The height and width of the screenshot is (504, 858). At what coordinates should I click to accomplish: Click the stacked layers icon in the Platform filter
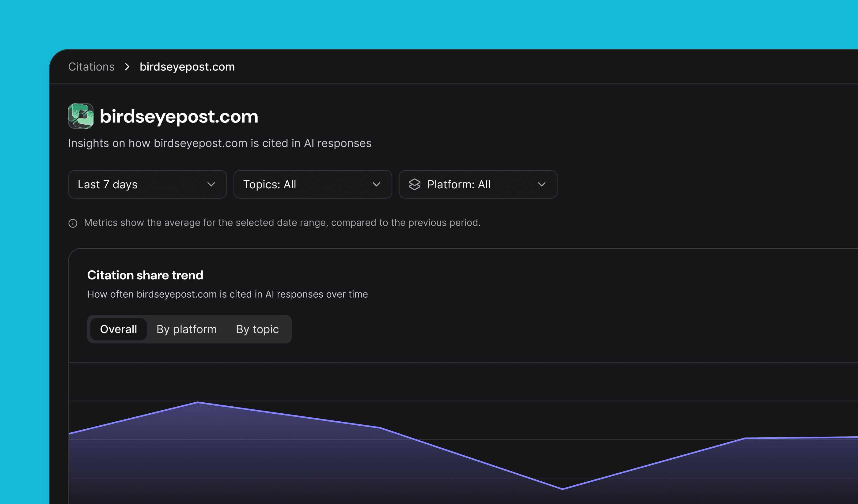tap(414, 184)
